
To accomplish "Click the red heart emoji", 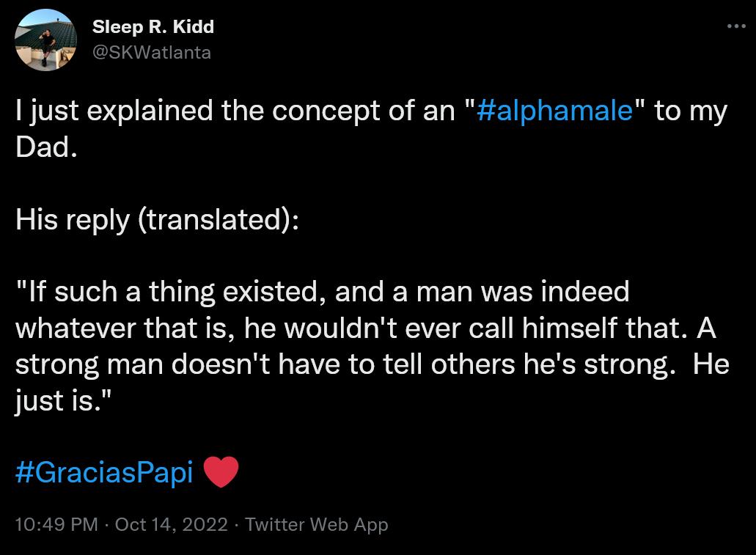I will tap(222, 471).
